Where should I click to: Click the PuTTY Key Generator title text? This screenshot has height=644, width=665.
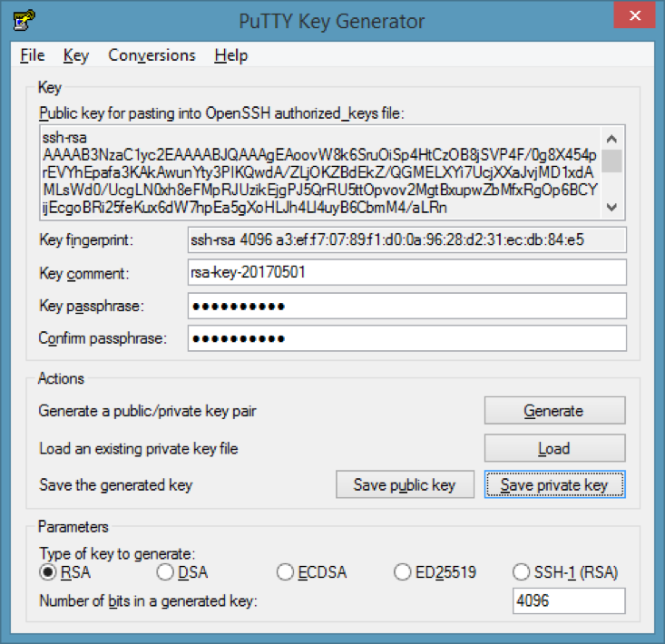[x=332, y=21]
